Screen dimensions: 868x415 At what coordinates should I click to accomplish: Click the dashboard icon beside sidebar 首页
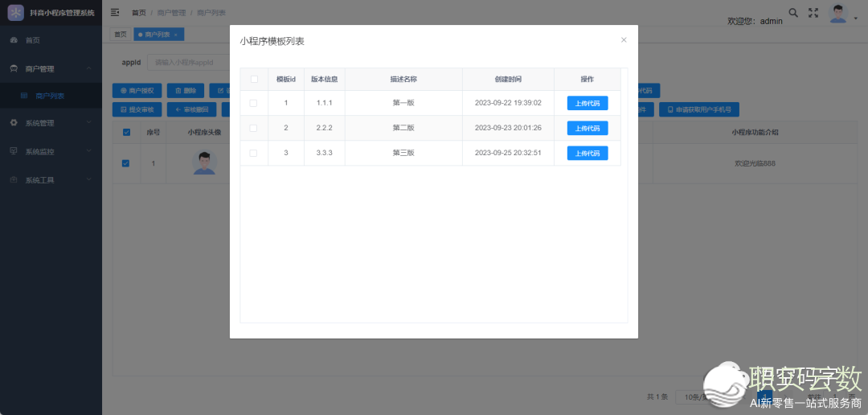point(14,40)
